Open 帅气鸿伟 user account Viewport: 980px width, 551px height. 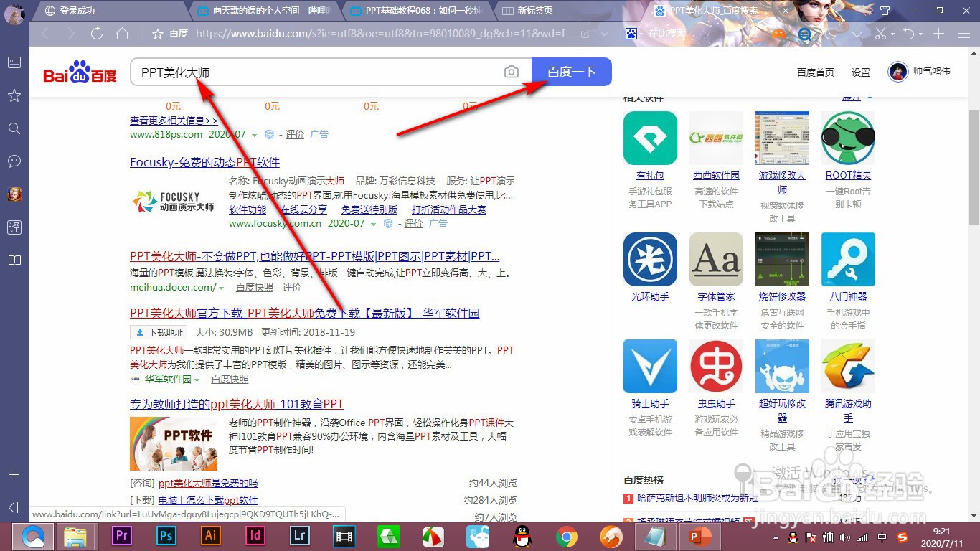[x=919, y=72]
